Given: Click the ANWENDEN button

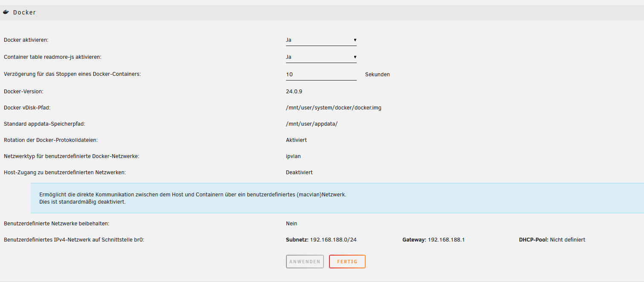Looking at the screenshot, I should tap(305, 262).
